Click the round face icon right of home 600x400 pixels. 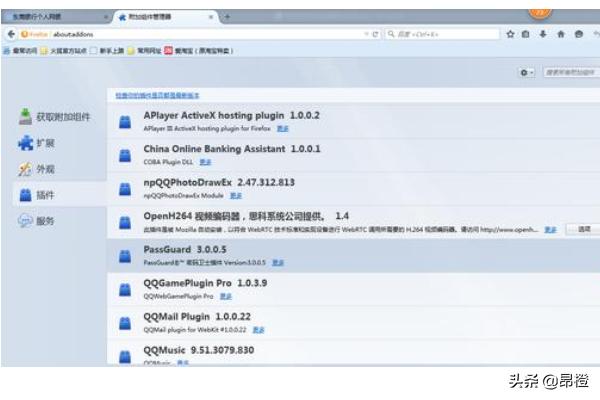(579, 34)
